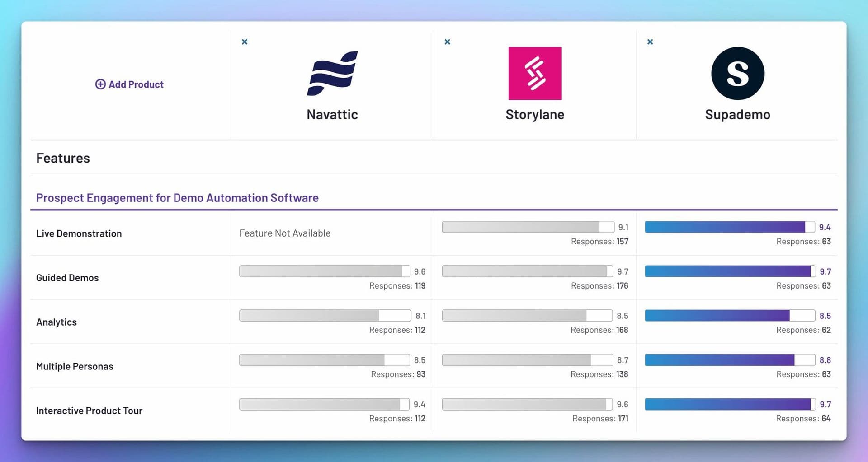Image resolution: width=868 pixels, height=462 pixels.
Task: Click the Add Product link text
Action: pyautogui.click(x=136, y=84)
